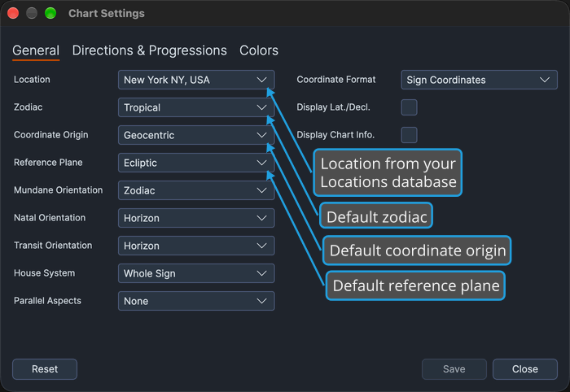Click the Close button at bottom right

coord(525,369)
